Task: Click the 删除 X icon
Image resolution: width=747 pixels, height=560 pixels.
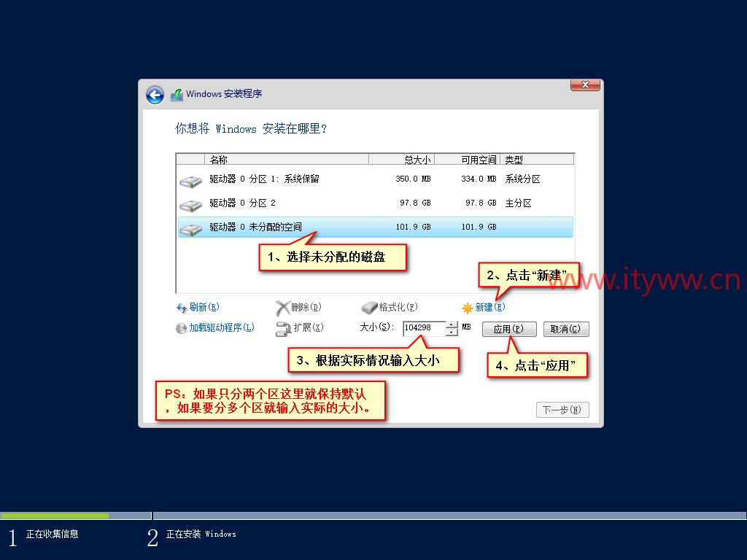Action: click(282, 308)
